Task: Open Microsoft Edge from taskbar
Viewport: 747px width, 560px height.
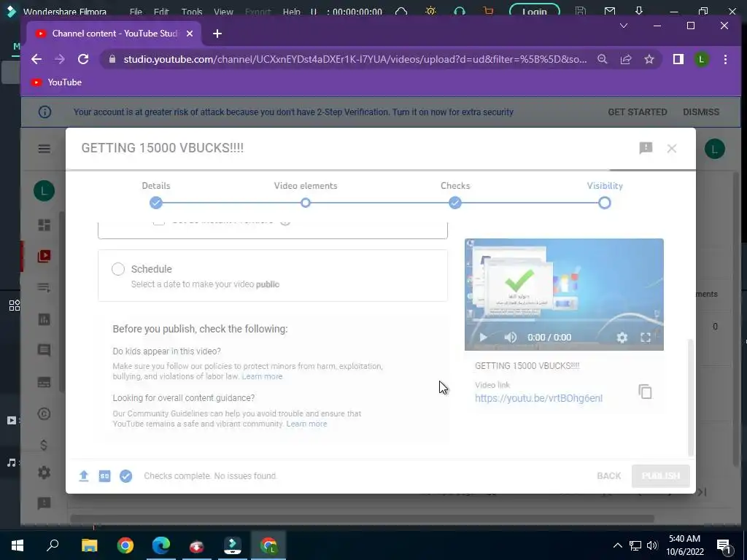Action: click(x=161, y=545)
